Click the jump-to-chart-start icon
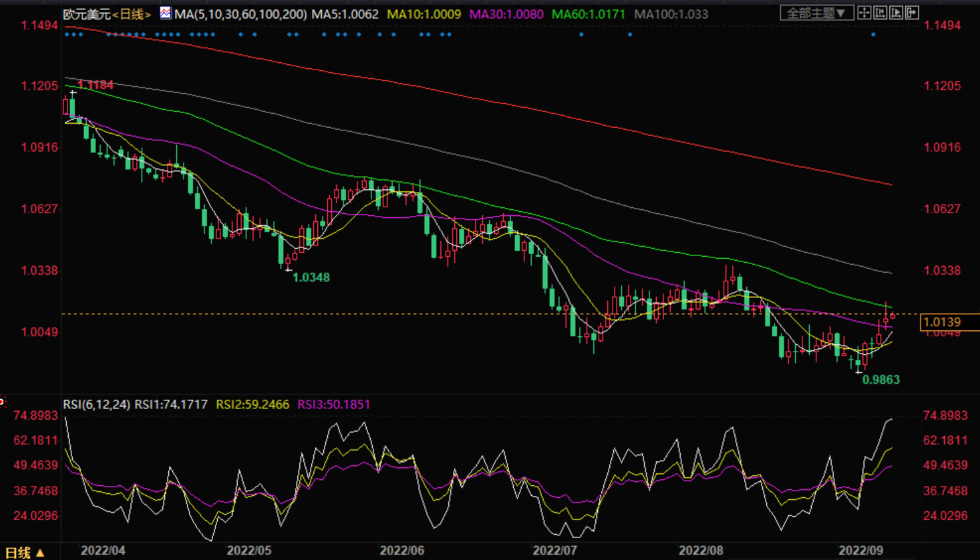 click(880, 13)
